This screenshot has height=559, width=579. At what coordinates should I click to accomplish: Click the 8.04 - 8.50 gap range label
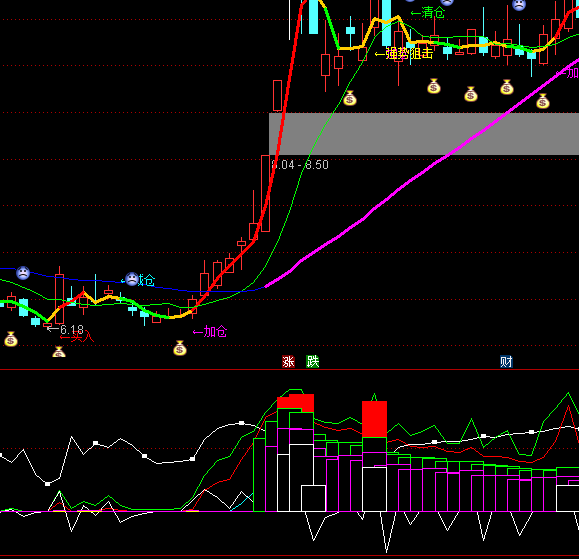(300, 165)
